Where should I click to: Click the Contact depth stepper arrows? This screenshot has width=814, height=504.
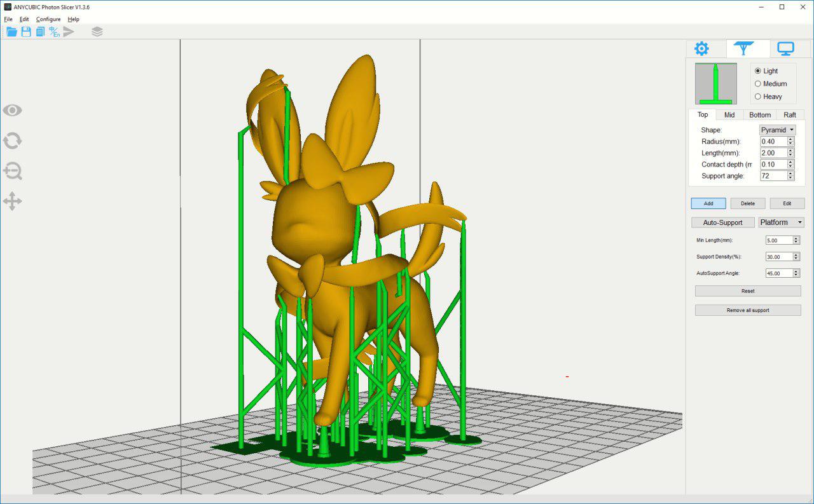tap(790, 164)
